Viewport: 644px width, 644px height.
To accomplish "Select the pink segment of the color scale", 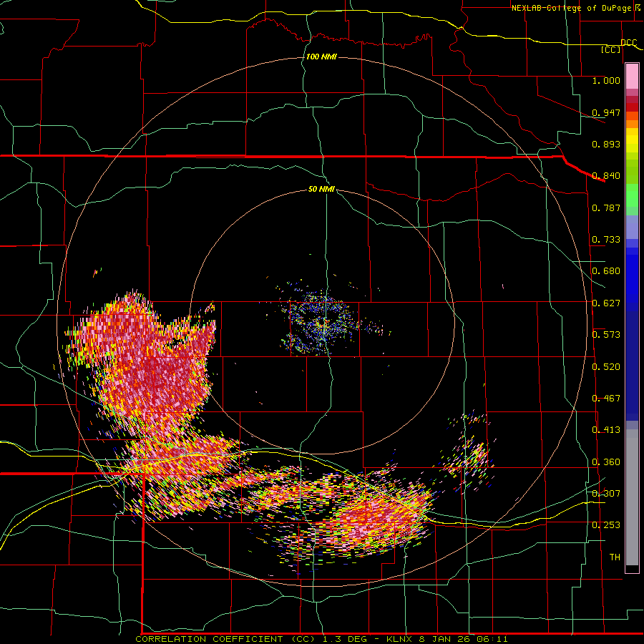I will (632, 77).
